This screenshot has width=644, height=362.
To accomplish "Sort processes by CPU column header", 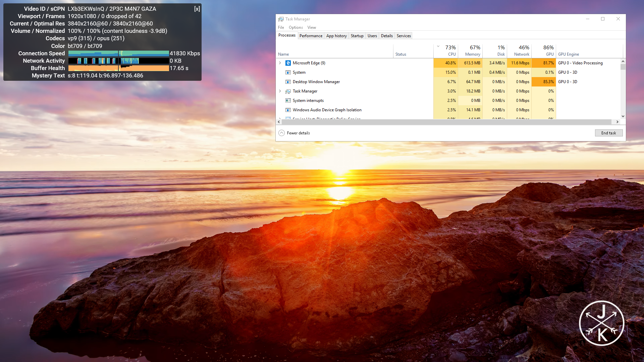I will tap(446, 51).
